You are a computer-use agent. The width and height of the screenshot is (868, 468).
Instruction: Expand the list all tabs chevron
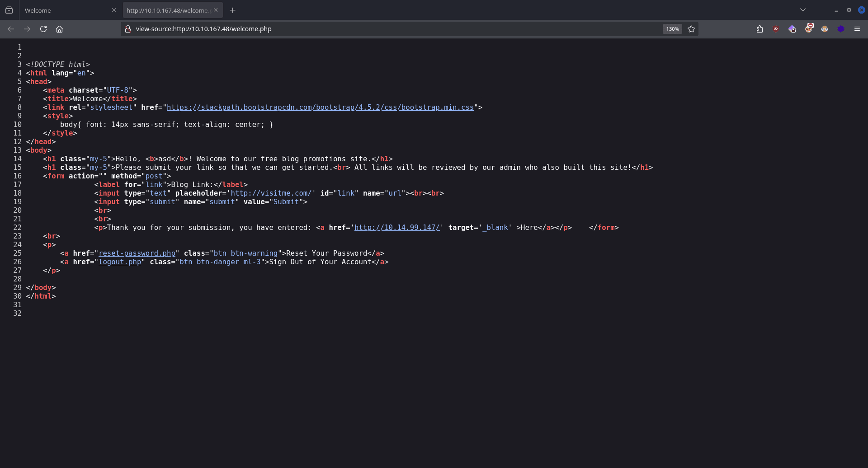click(803, 10)
